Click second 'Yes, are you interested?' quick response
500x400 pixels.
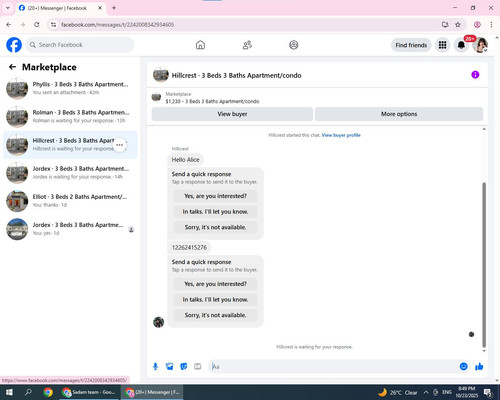click(215, 284)
